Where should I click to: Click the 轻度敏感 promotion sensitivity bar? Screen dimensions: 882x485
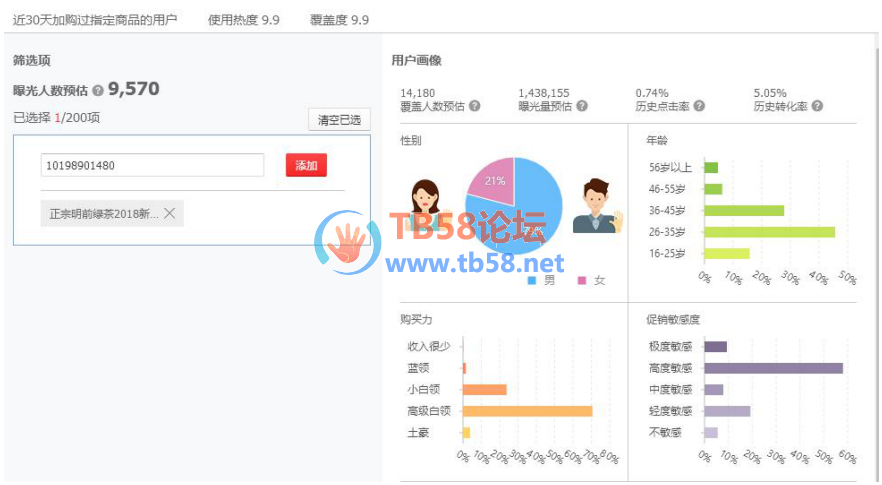tap(727, 411)
